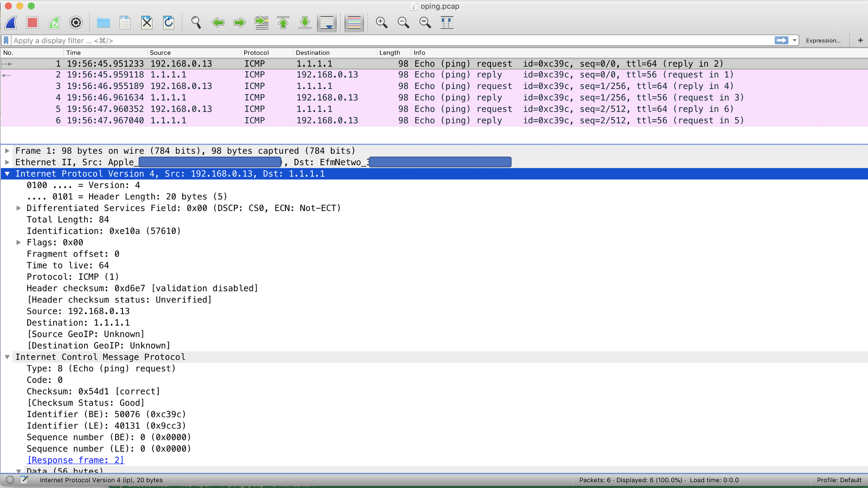Expand the Frame 1 tree row
This screenshot has width=868, height=488.
tap(7, 151)
